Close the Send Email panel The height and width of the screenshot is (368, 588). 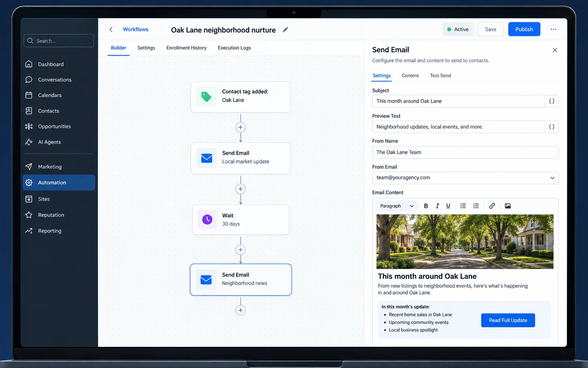click(555, 50)
